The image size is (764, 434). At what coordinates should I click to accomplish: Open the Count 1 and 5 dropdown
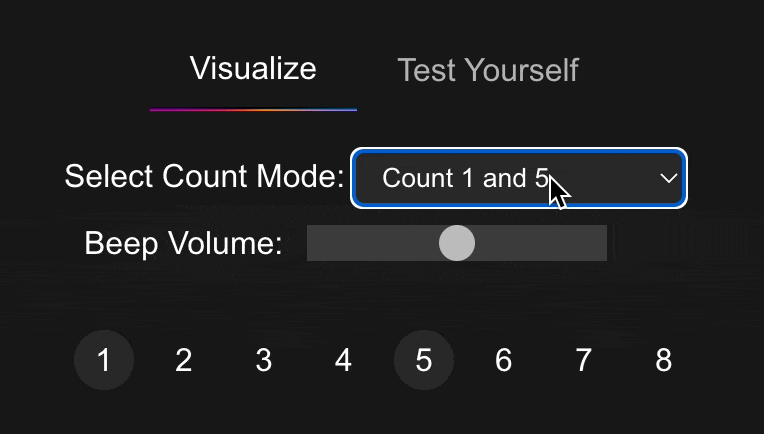[x=519, y=178]
